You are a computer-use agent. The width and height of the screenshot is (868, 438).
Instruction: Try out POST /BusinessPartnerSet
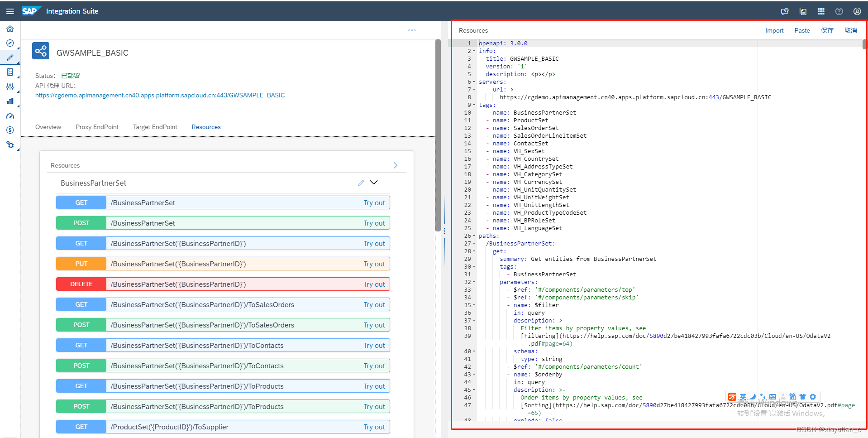[x=374, y=223]
